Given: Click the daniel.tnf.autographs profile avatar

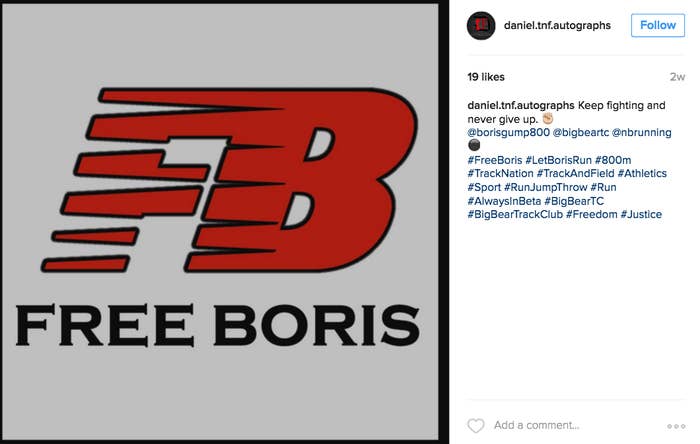Looking at the screenshot, I should 481,25.
